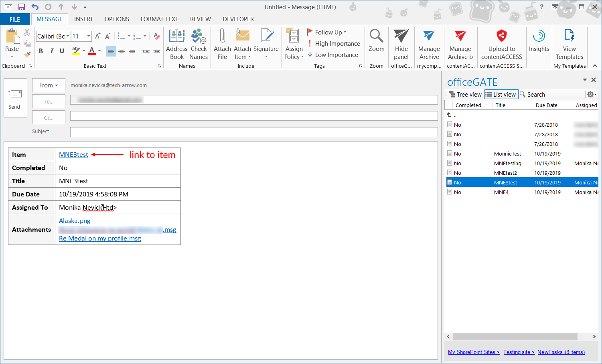Switch to the INSERT ribbon tab
This screenshot has width=602, height=364.
(x=83, y=19)
